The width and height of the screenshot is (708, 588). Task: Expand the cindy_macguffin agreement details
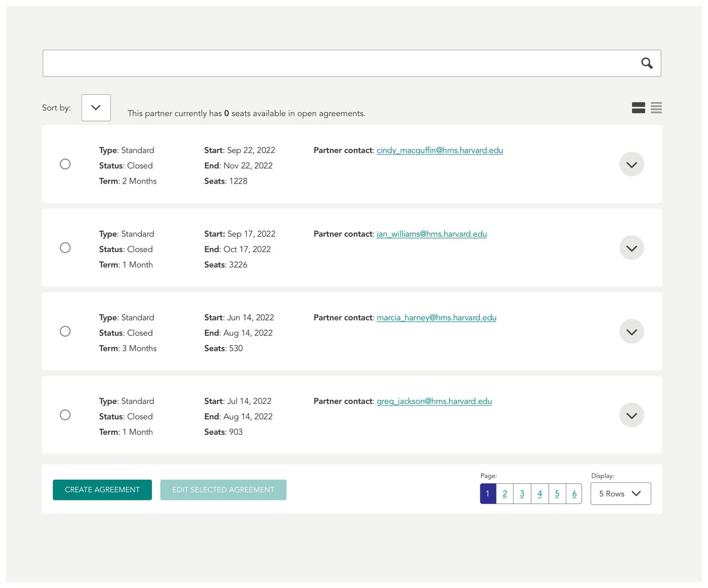pyautogui.click(x=632, y=164)
